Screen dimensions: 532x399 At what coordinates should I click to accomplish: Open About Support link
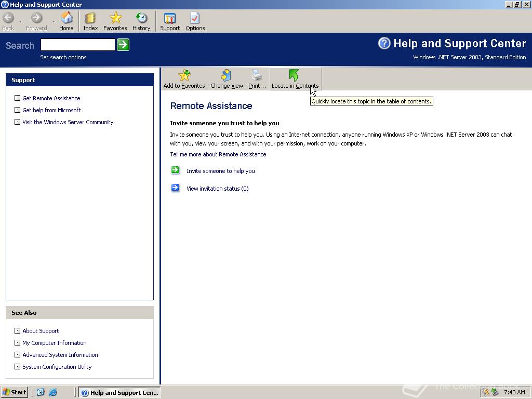pyautogui.click(x=41, y=331)
